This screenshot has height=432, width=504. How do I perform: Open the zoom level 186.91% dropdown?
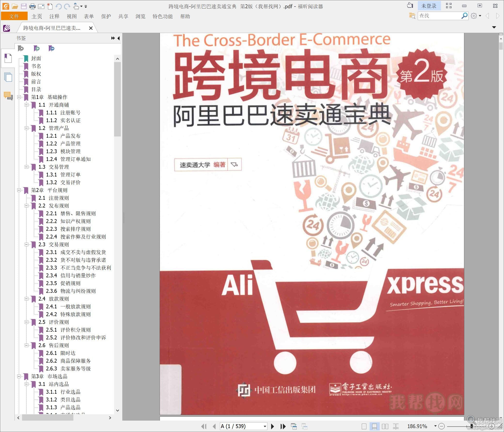pos(435,426)
